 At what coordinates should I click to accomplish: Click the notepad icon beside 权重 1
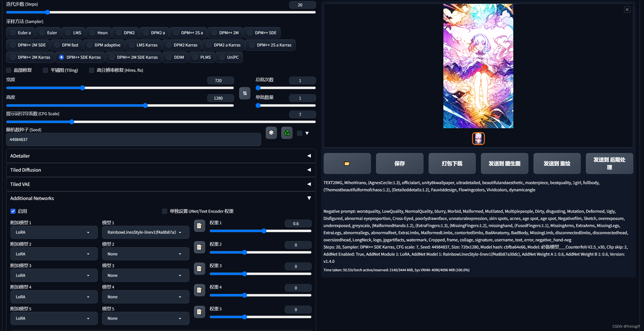(199, 226)
